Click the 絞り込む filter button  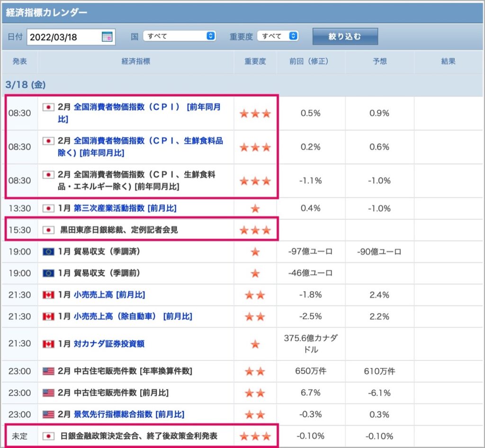[345, 37]
